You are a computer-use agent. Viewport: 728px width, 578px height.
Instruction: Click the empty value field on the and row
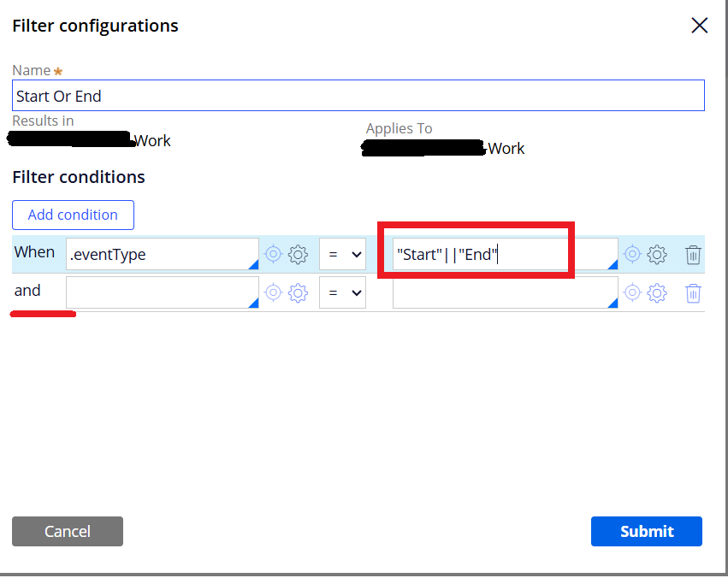[505, 292]
